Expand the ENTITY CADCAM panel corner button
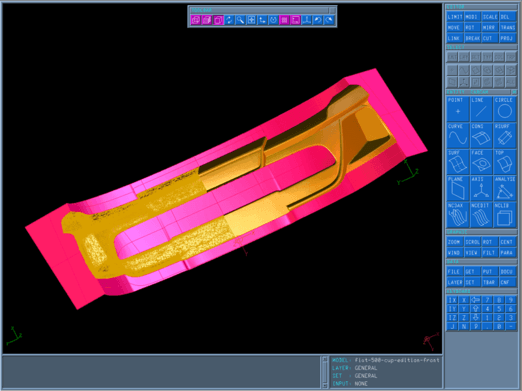522x391 pixels. pos(514,92)
